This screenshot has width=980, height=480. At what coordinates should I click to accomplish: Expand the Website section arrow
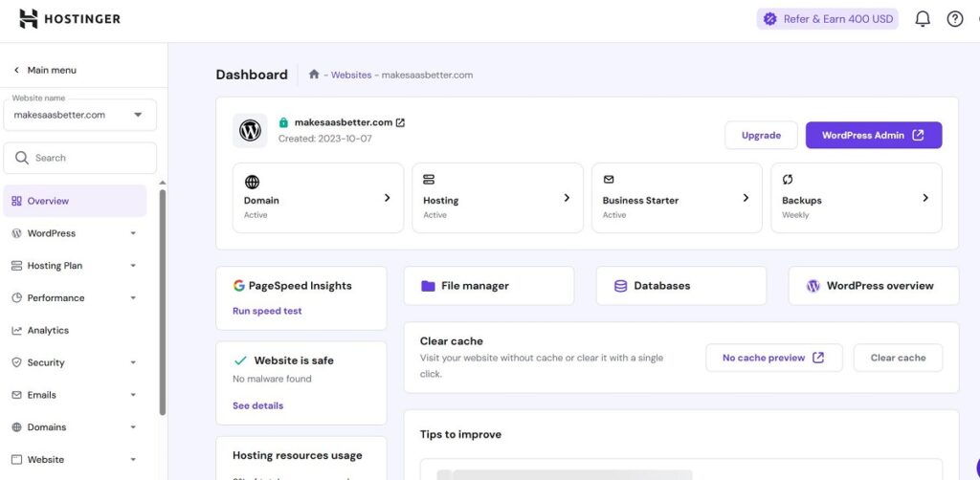click(x=133, y=460)
